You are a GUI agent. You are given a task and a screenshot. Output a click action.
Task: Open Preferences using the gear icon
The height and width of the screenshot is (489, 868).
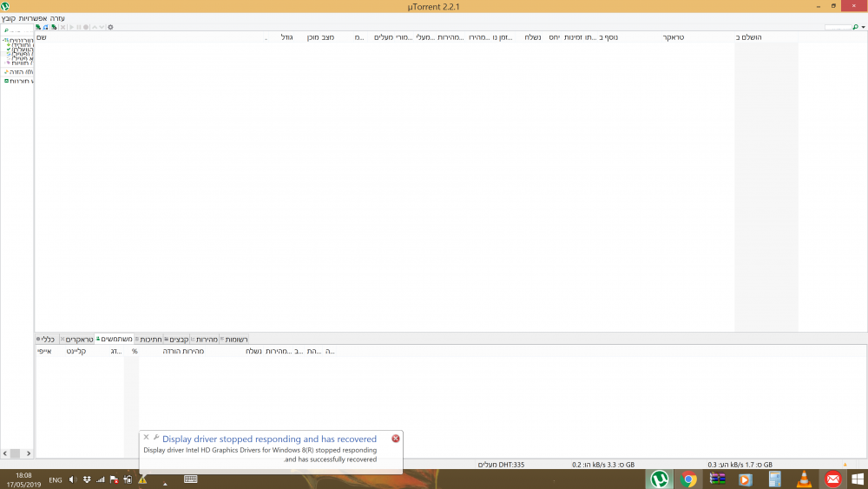tap(110, 27)
